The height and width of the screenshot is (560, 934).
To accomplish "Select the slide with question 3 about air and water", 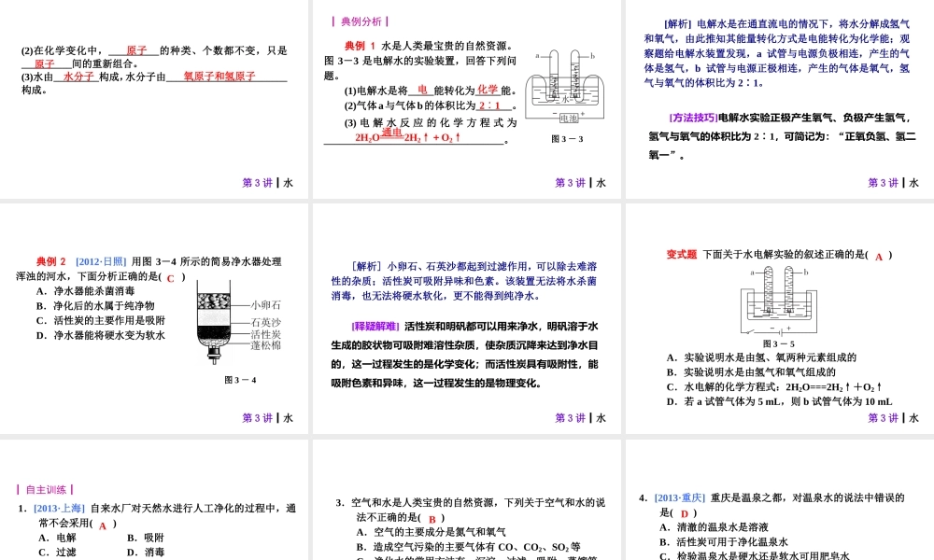I will pos(467,500).
